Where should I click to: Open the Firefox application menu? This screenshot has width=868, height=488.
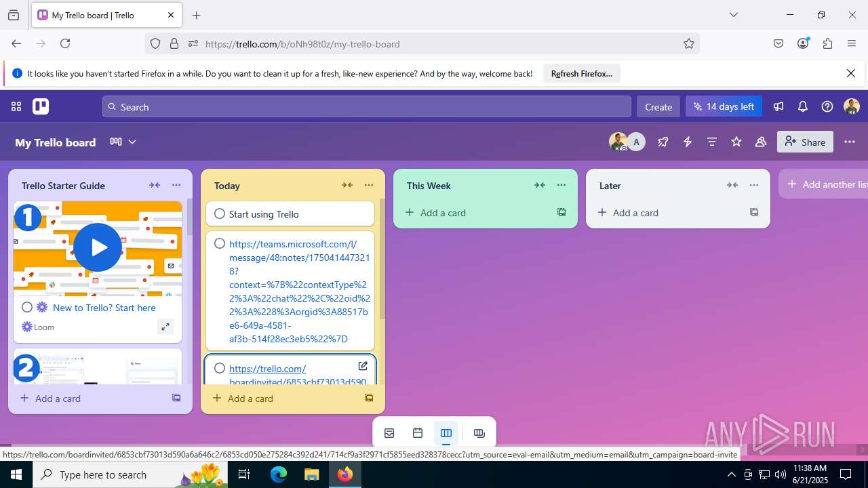pos(852,43)
